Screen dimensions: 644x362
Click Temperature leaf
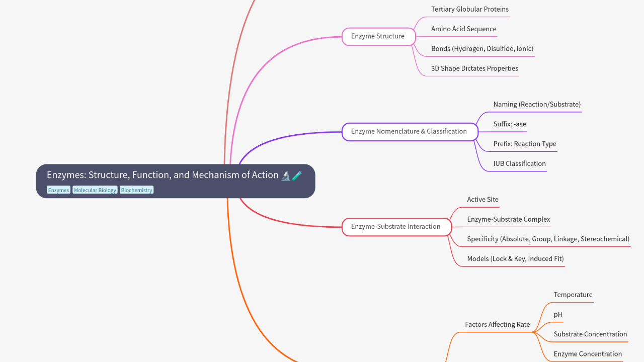point(573,295)
